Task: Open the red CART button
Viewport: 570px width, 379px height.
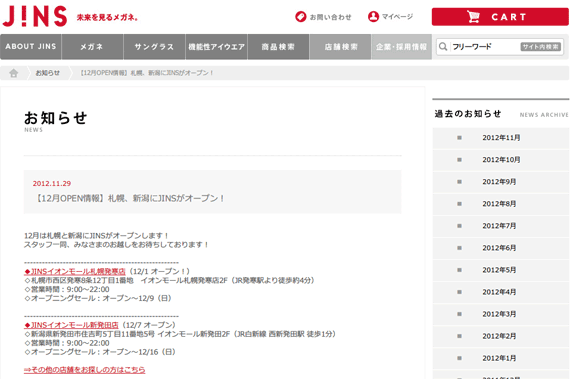Action: (x=500, y=17)
